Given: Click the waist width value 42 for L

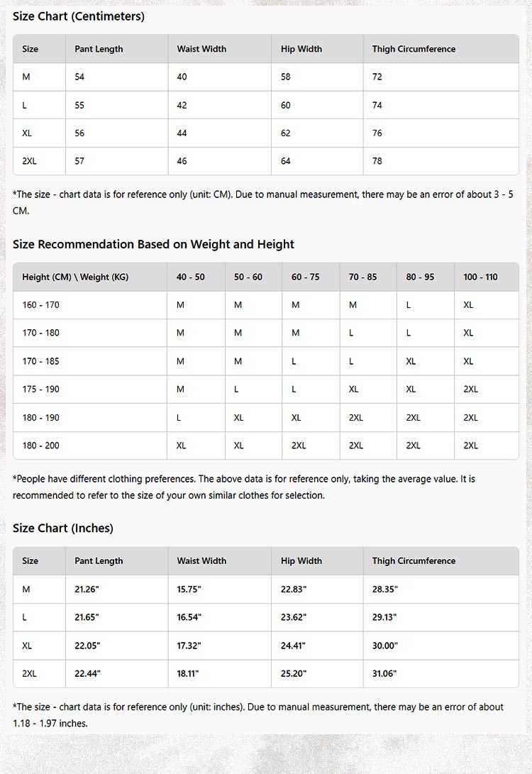Looking at the screenshot, I should (182, 105).
